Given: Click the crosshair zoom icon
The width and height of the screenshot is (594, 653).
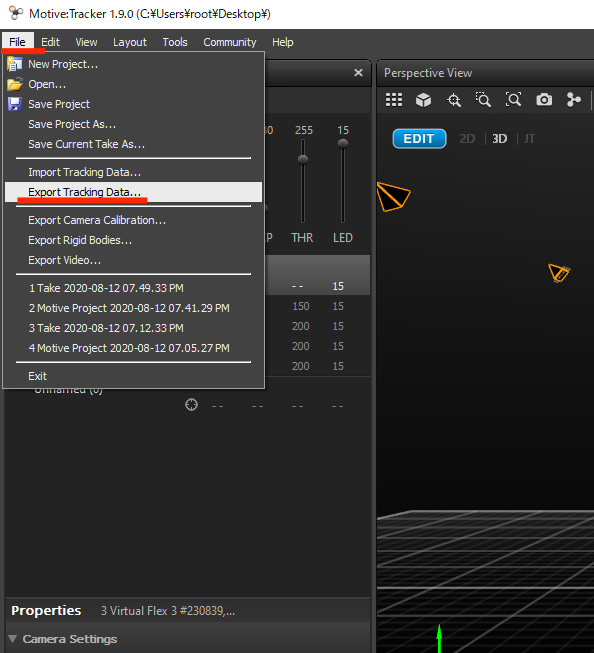Looking at the screenshot, I should tap(454, 100).
